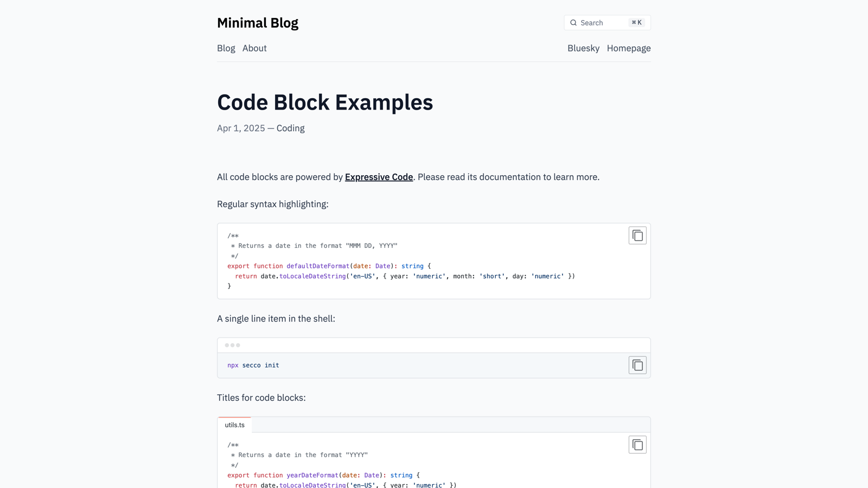Visit the Homepage link

pyautogui.click(x=629, y=48)
